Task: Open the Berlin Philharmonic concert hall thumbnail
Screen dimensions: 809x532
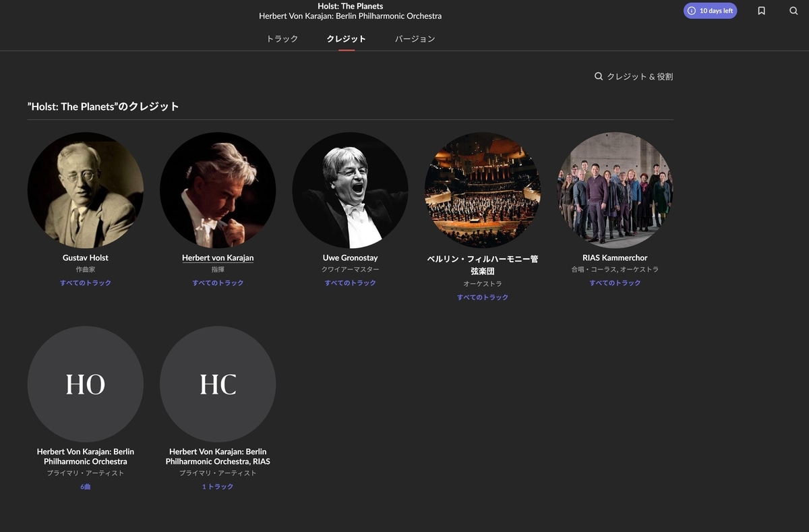Action: point(483,190)
